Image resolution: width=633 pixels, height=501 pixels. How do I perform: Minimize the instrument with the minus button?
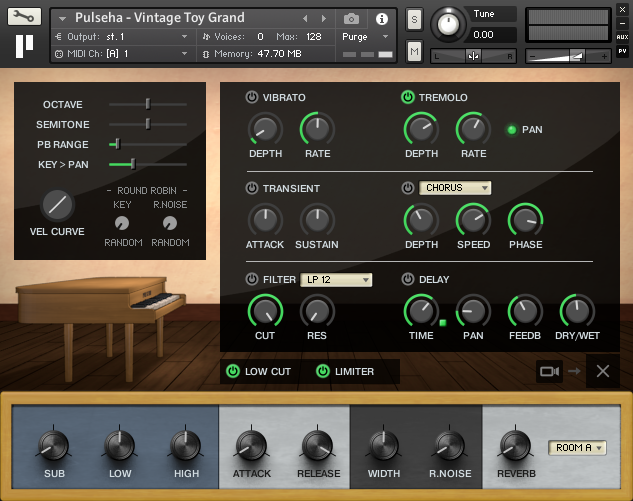coord(622,23)
